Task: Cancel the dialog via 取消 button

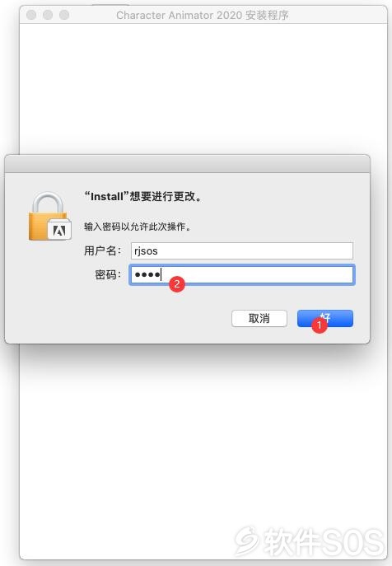Action: (x=259, y=318)
